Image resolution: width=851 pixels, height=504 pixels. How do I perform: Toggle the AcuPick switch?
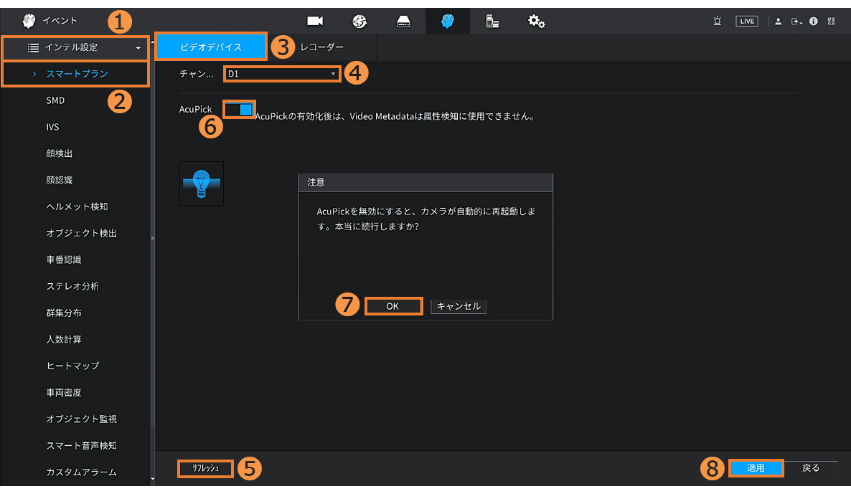[x=239, y=109]
